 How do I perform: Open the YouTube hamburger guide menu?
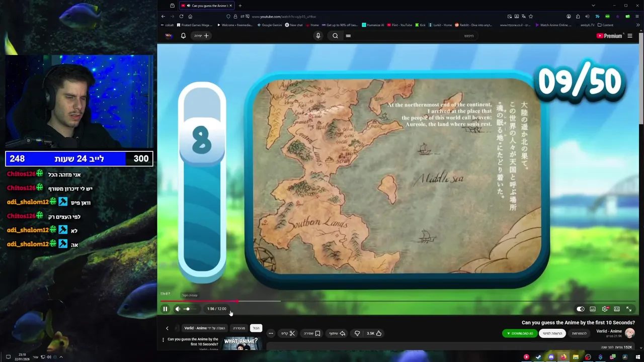click(630, 36)
